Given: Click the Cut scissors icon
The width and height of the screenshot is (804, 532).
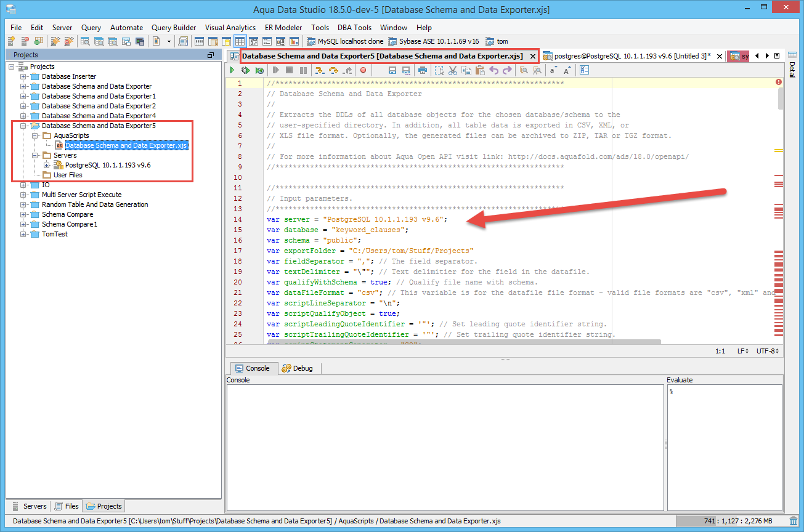Looking at the screenshot, I should [452, 70].
